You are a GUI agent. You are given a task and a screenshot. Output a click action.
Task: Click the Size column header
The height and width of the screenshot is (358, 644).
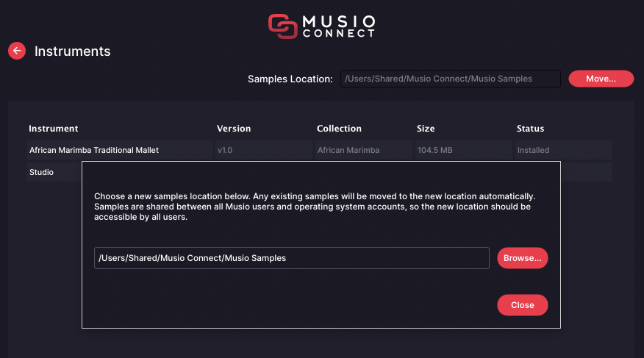[426, 129]
